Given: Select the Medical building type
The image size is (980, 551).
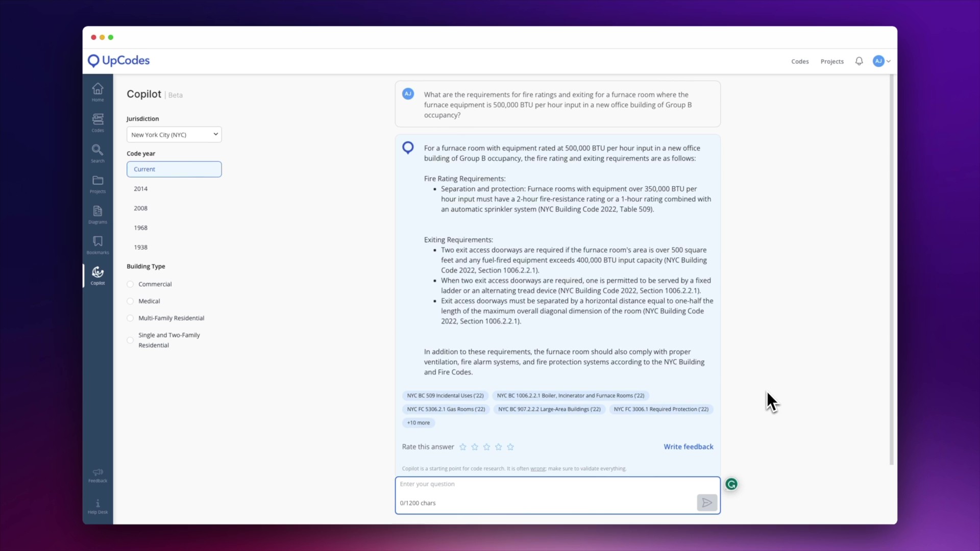Looking at the screenshot, I should [130, 302].
